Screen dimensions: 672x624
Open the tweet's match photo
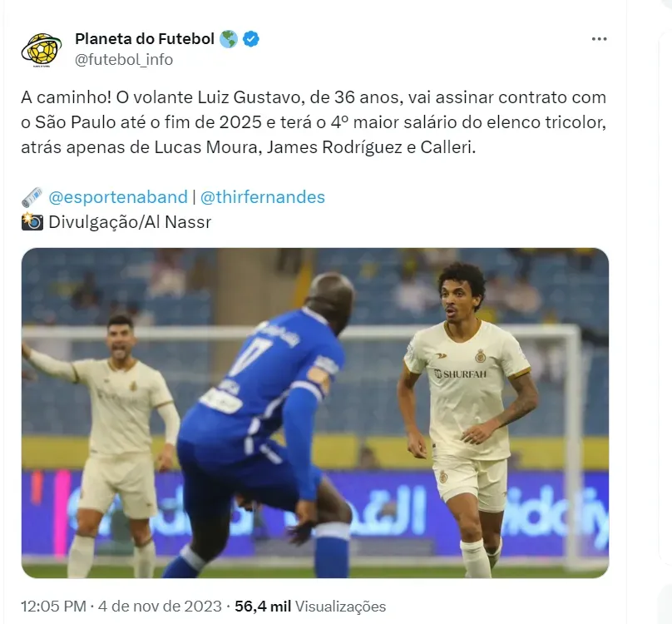click(x=315, y=413)
